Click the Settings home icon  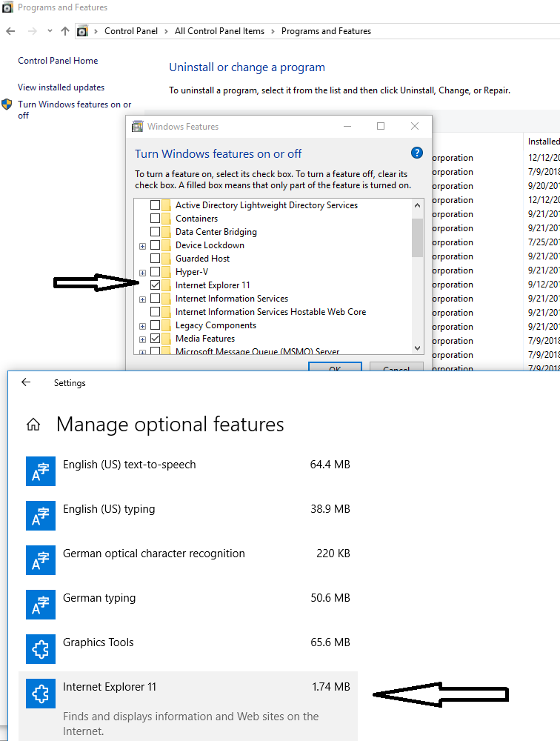(x=33, y=425)
